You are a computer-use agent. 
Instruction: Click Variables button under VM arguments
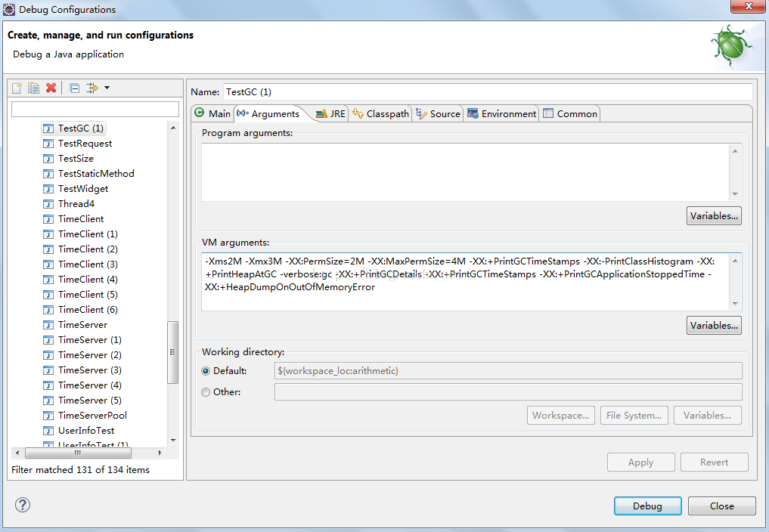[x=714, y=326]
